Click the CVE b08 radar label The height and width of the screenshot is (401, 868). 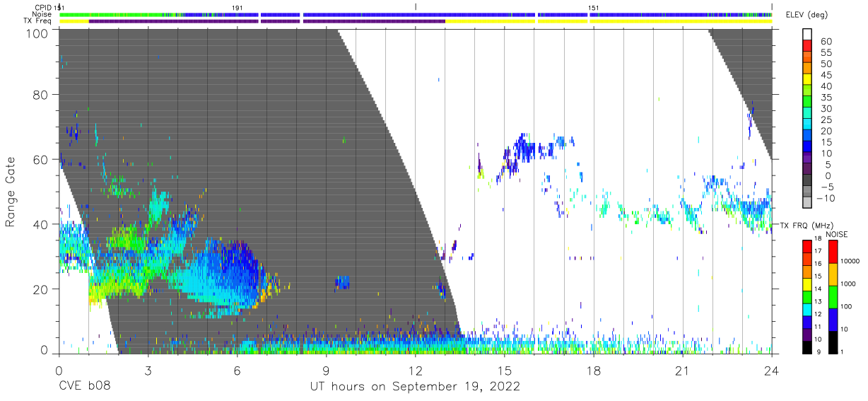[84, 386]
